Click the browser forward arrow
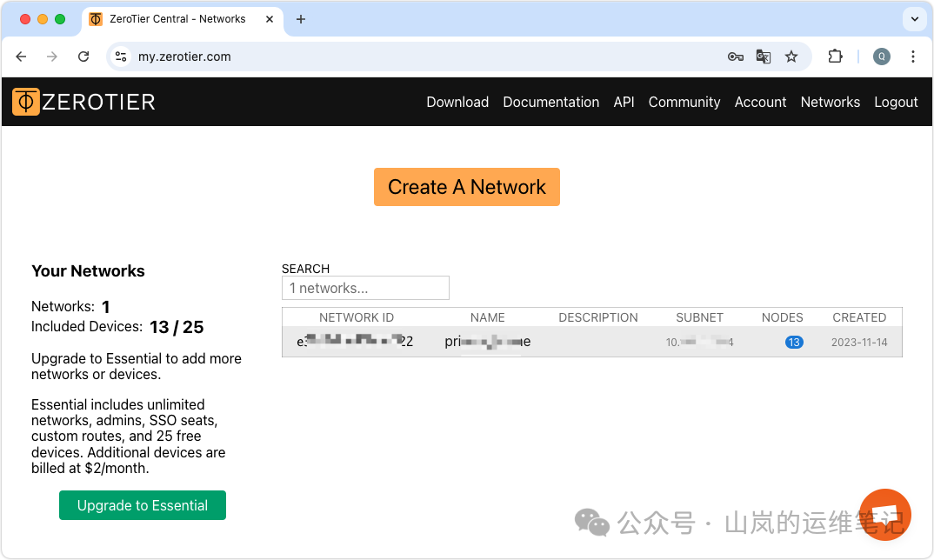Screen dimensions: 934x560 click(x=52, y=57)
